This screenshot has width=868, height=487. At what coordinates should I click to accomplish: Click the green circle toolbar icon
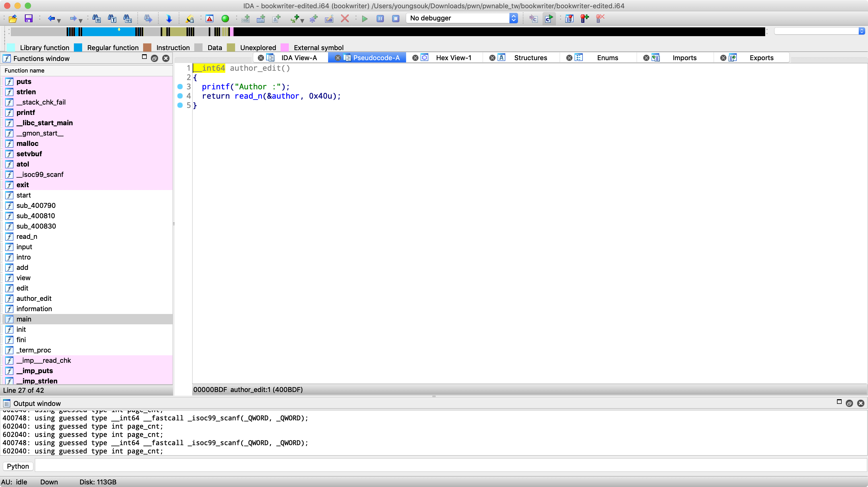pos(225,19)
